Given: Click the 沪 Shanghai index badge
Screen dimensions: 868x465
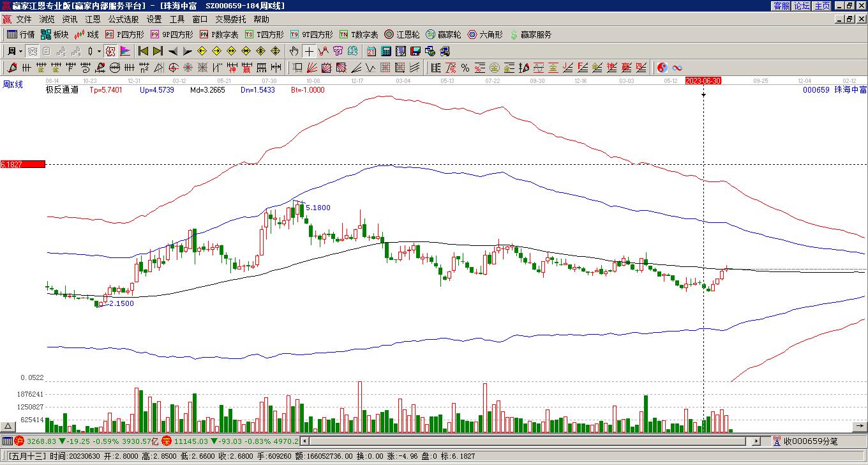Looking at the screenshot, I should (19, 441).
